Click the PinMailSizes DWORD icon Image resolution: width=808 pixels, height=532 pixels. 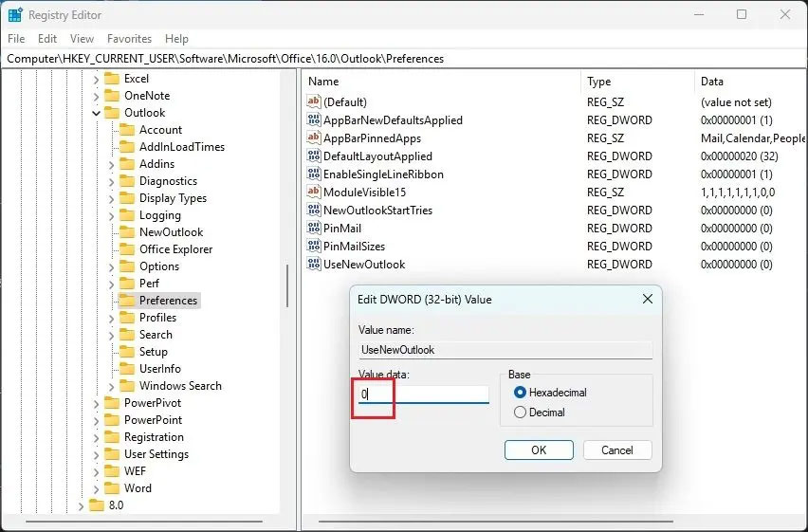pos(313,246)
